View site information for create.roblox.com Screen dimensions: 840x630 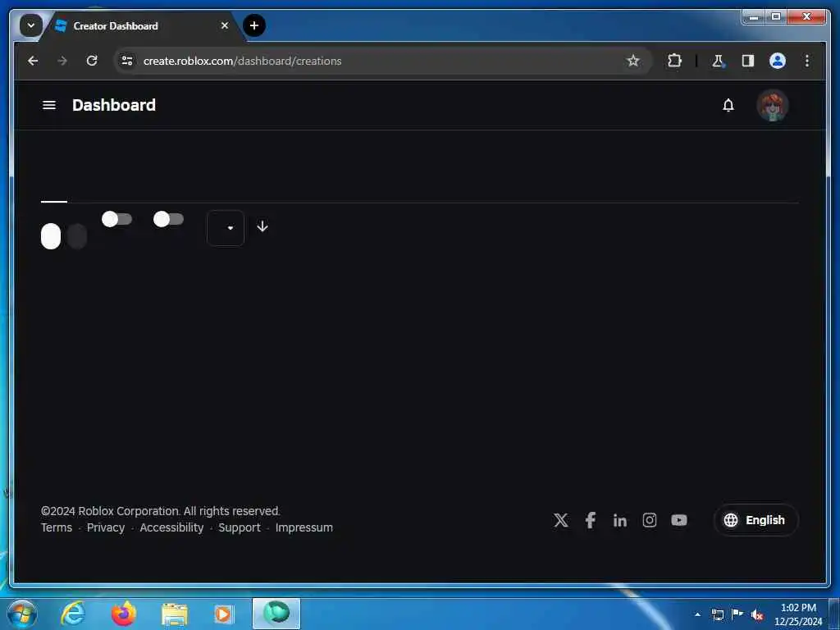pyautogui.click(x=127, y=61)
